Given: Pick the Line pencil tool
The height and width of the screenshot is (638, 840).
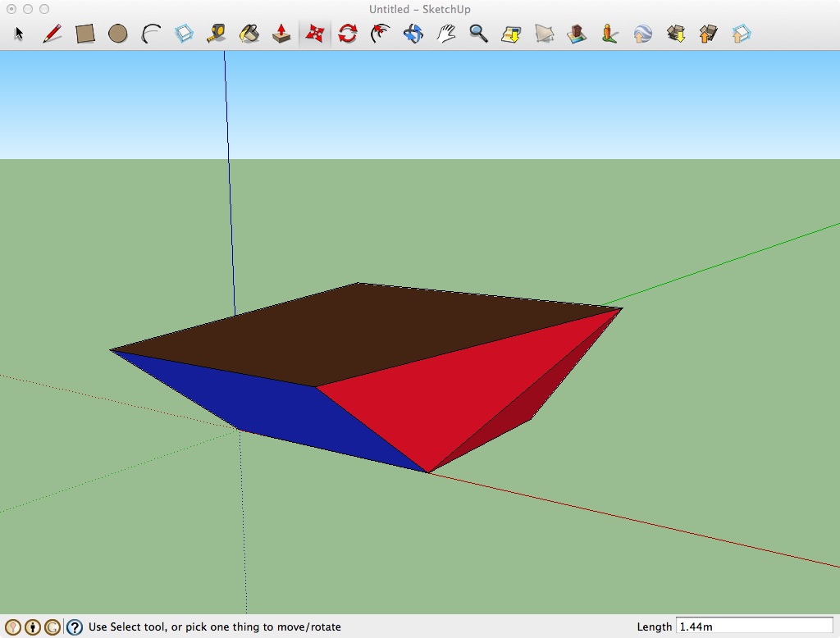Looking at the screenshot, I should (x=52, y=34).
